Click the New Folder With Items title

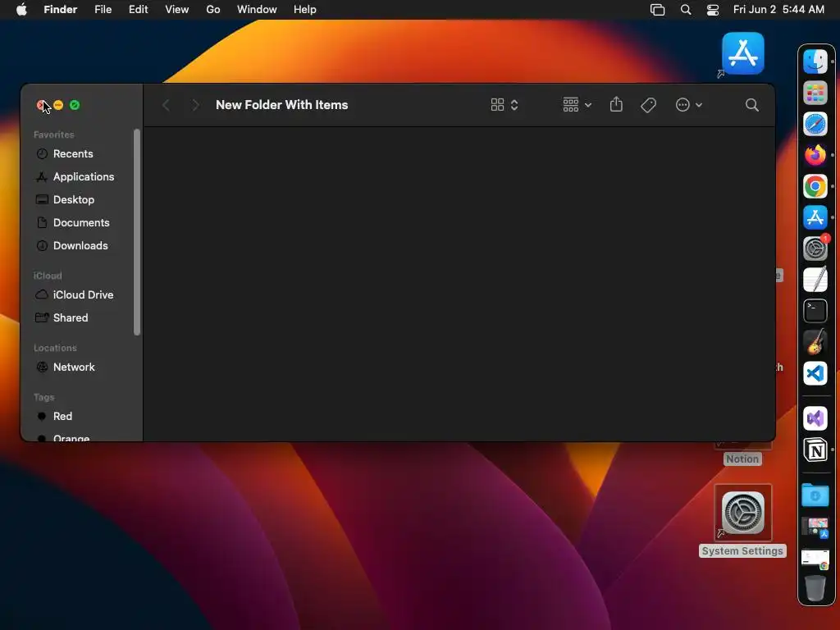point(282,105)
